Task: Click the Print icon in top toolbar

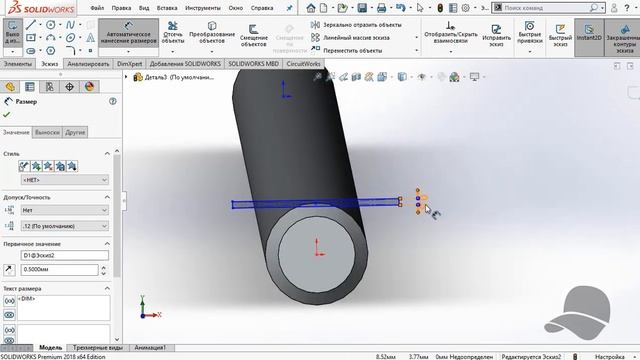Action: coord(381,8)
